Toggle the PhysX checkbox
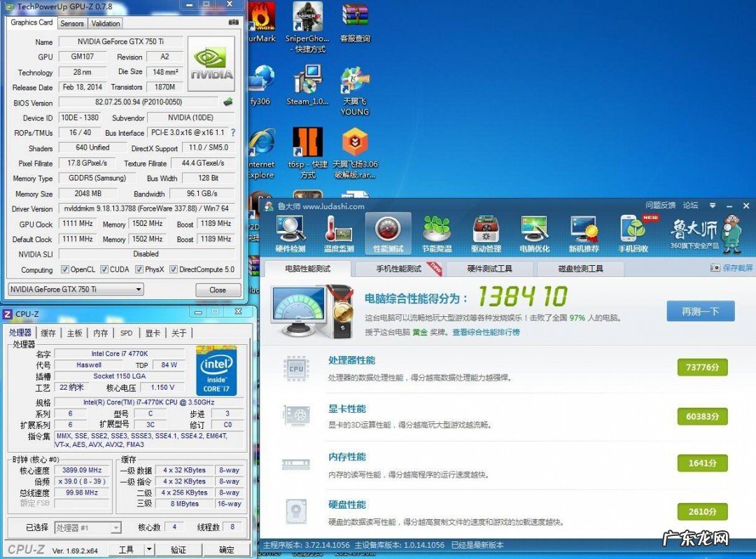The height and width of the screenshot is (559, 756). coord(139,269)
